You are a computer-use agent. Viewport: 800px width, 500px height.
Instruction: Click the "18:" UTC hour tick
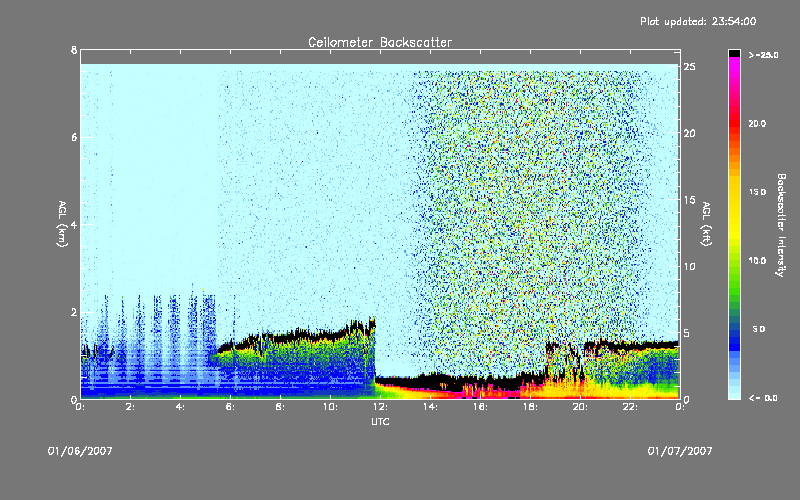point(530,407)
